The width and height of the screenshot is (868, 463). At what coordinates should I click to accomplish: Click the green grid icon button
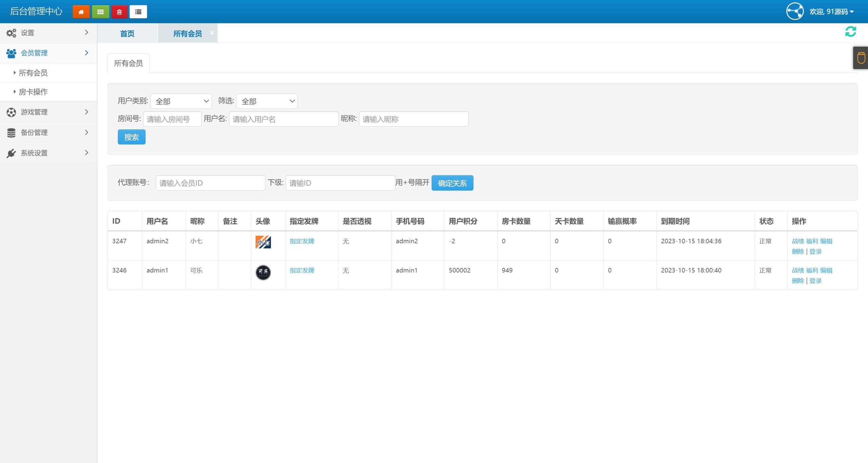tap(100, 12)
